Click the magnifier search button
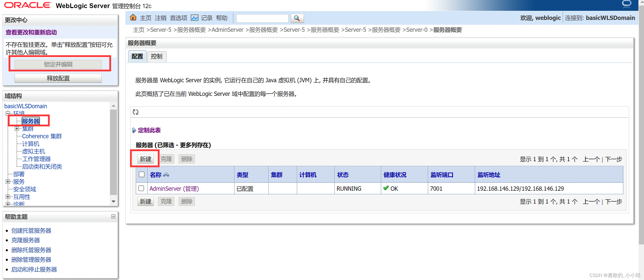This screenshot has height=280, width=644. pyautogui.click(x=297, y=18)
